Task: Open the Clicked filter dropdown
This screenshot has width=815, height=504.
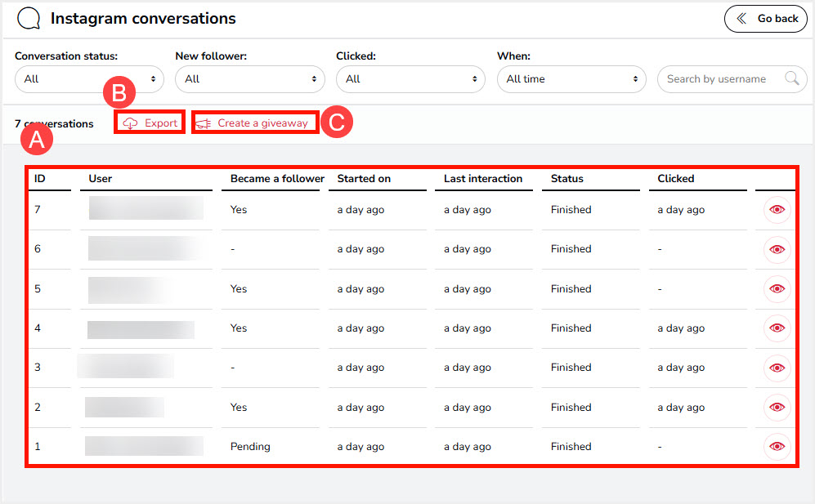Action: 410,79
